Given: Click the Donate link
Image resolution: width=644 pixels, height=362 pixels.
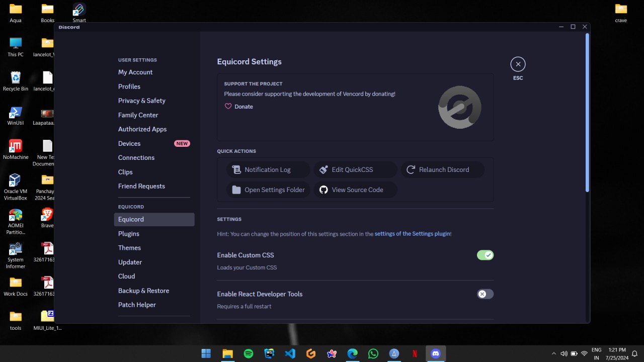Looking at the screenshot, I should pos(244,107).
